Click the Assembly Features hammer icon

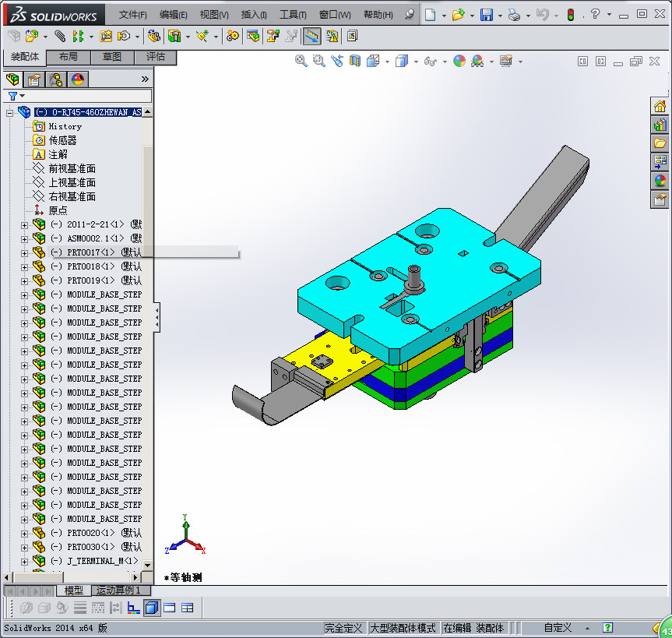174,36
